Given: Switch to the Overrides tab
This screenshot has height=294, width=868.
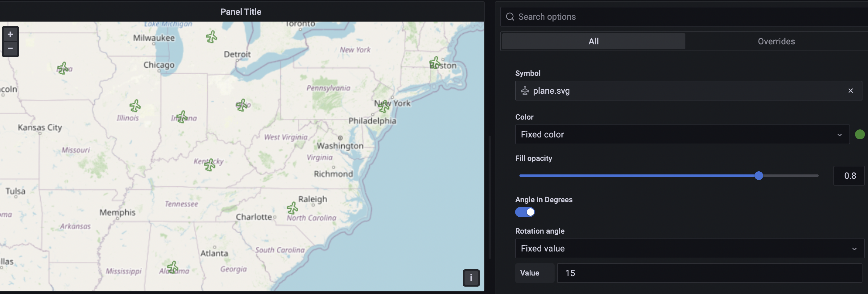Looking at the screenshot, I should 776,41.
